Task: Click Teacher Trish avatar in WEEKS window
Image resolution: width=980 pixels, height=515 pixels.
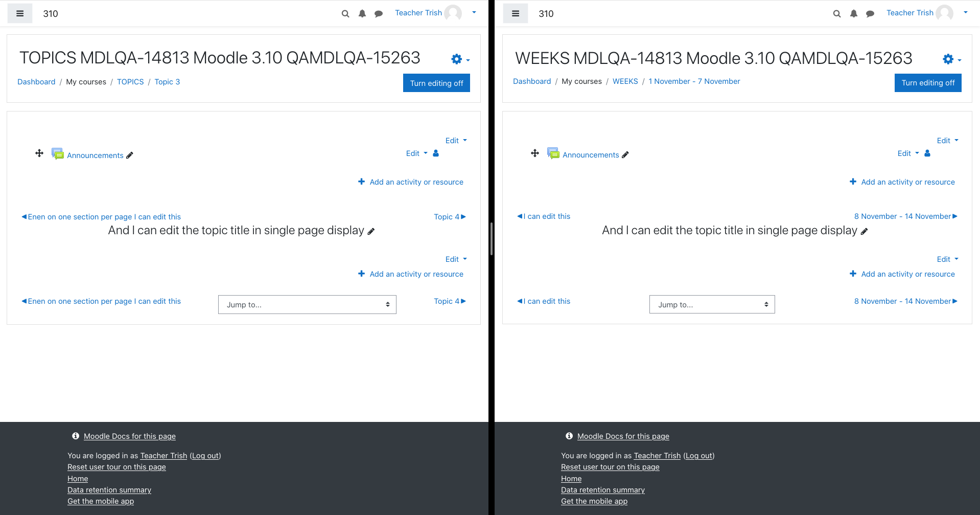Action: pyautogui.click(x=945, y=13)
